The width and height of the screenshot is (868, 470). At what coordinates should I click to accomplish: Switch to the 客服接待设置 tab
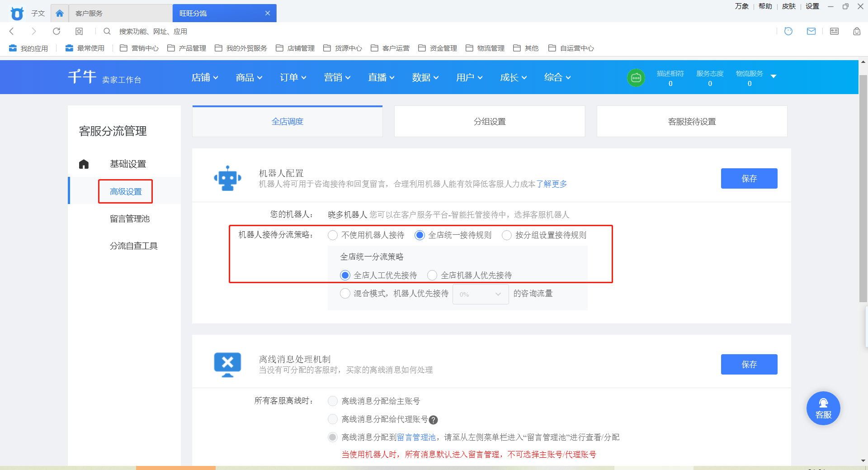692,121
